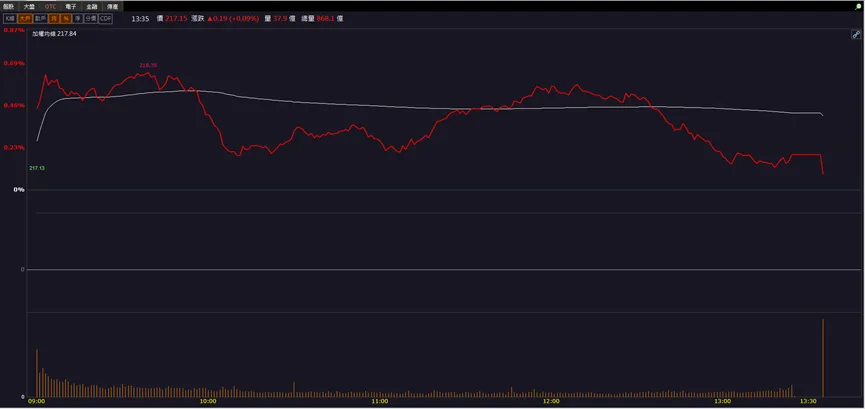Viewport: 865px width, 409px height.
Task: Click the volume value 37.9
Action: (x=279, y=19)
